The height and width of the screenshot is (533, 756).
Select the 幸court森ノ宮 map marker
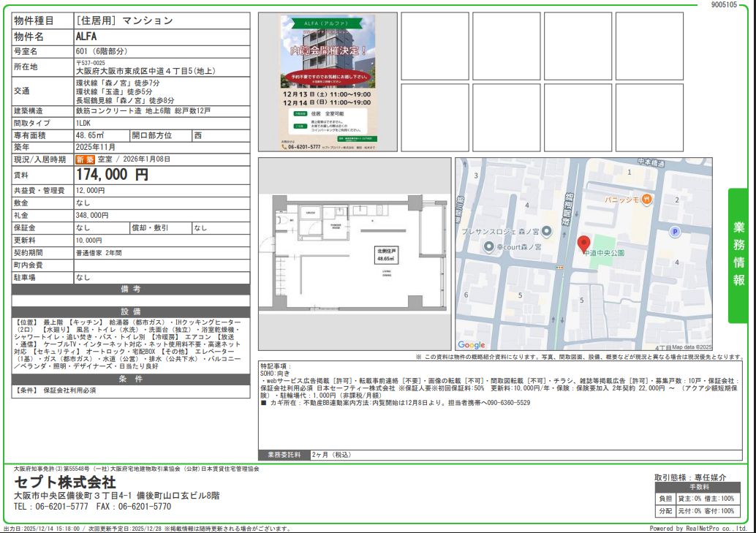click(x=489, y=247)
